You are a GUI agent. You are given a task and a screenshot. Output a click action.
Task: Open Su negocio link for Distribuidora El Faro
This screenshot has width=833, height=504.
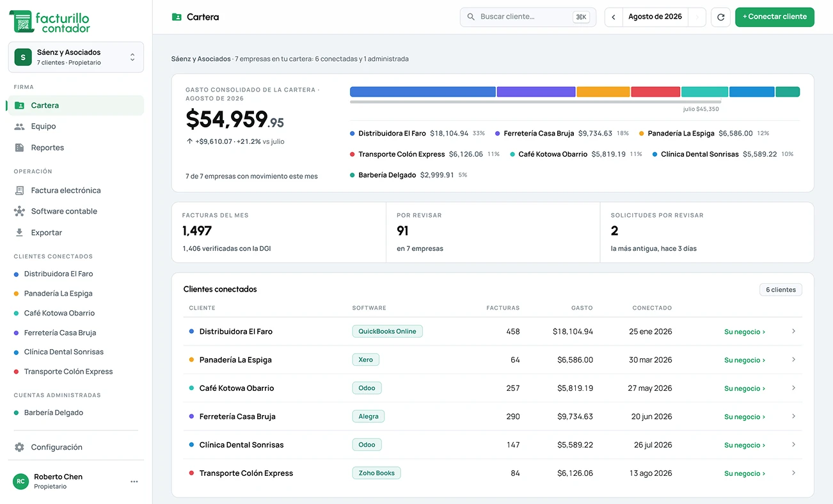[745, 332]
